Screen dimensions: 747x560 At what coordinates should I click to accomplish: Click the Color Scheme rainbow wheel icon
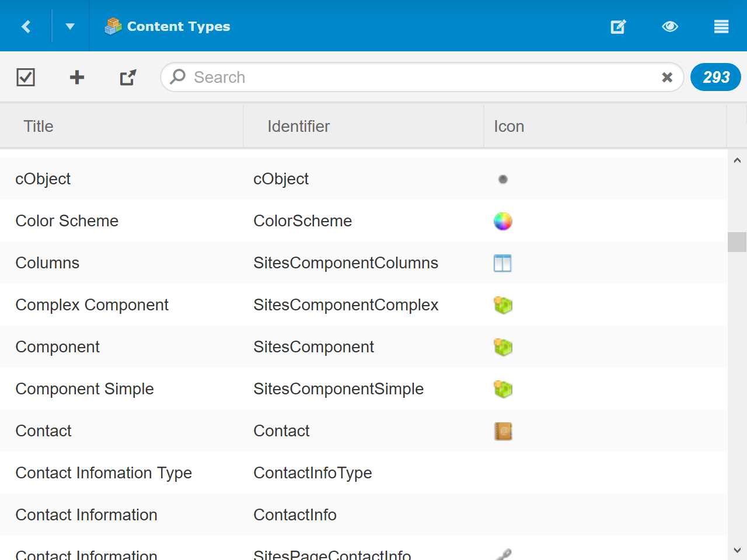tap(502, 221)
